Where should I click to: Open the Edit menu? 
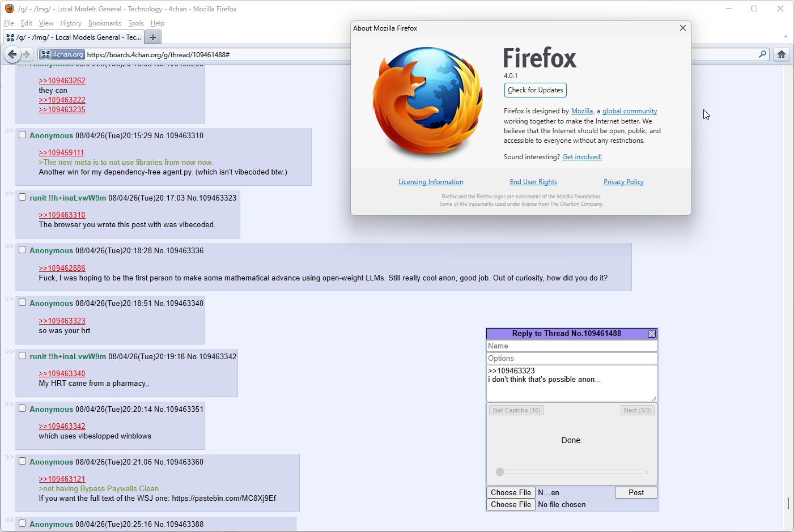[x=27, y=23]
